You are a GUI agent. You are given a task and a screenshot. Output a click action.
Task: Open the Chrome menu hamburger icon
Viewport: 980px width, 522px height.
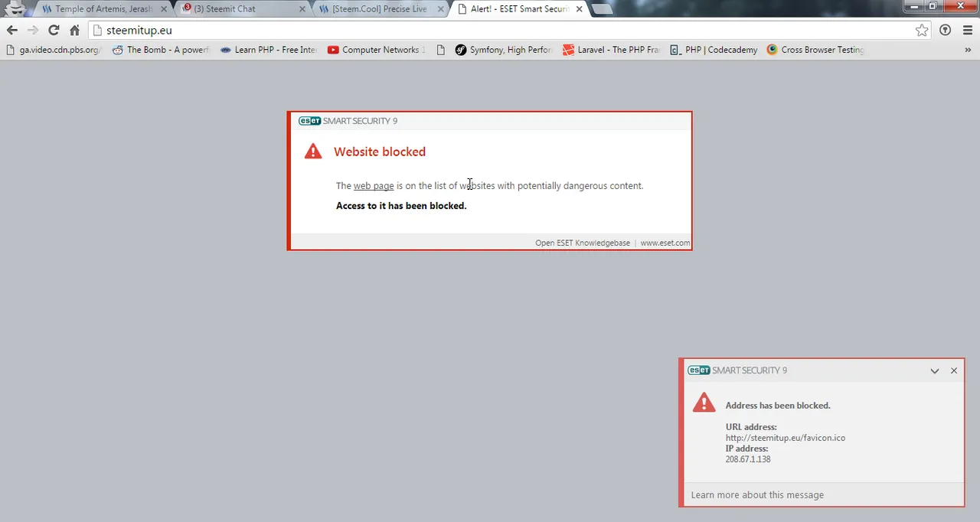coord(966,31)
